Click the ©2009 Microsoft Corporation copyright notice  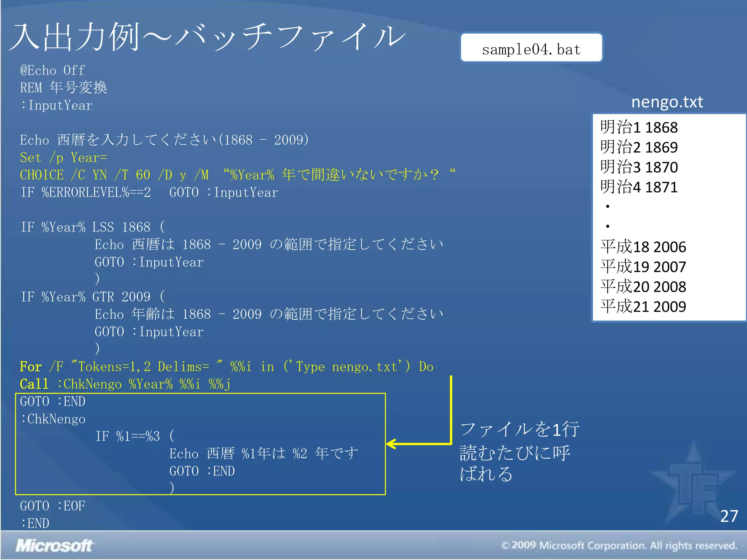pyautogui.click(x=619, y=545)
